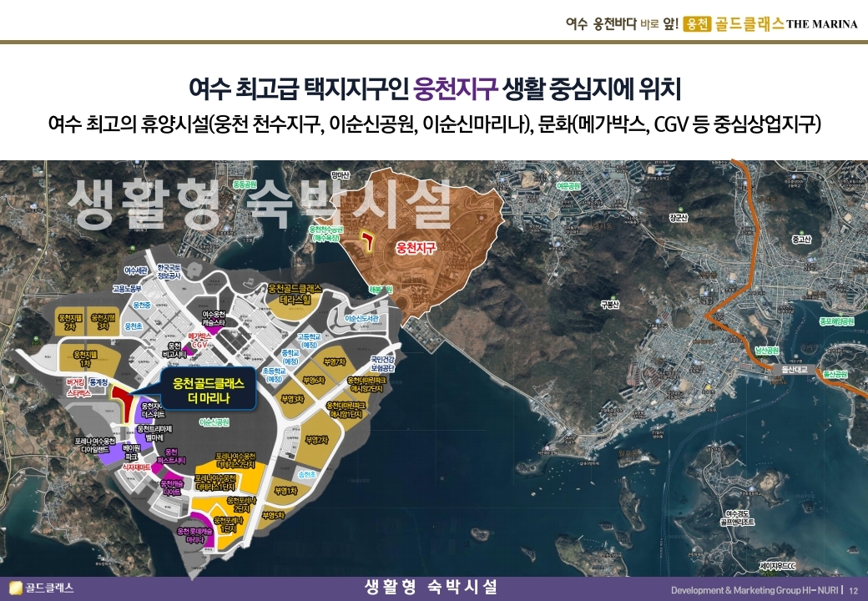Click the 남산공원 label
868x601 pixels.
tap(767, 351)
